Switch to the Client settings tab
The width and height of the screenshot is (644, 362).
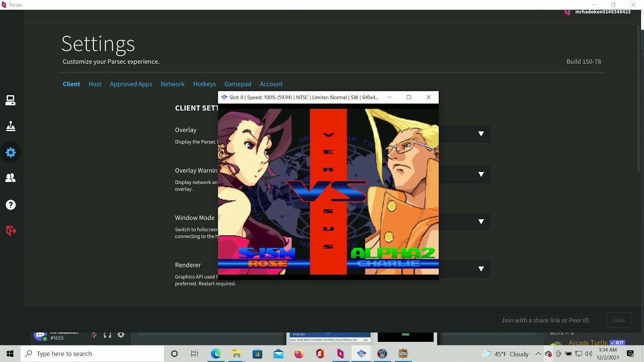pos(71,84)
